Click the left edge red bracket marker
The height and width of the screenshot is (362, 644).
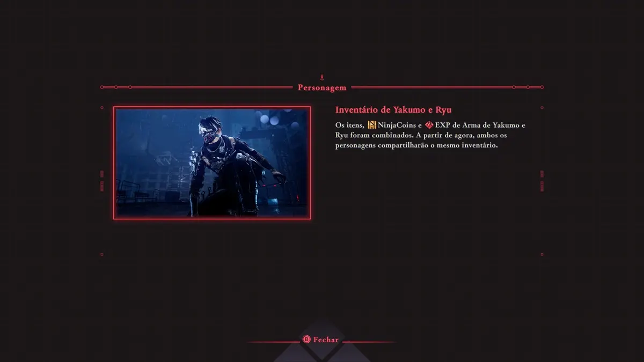click(102, 180)
